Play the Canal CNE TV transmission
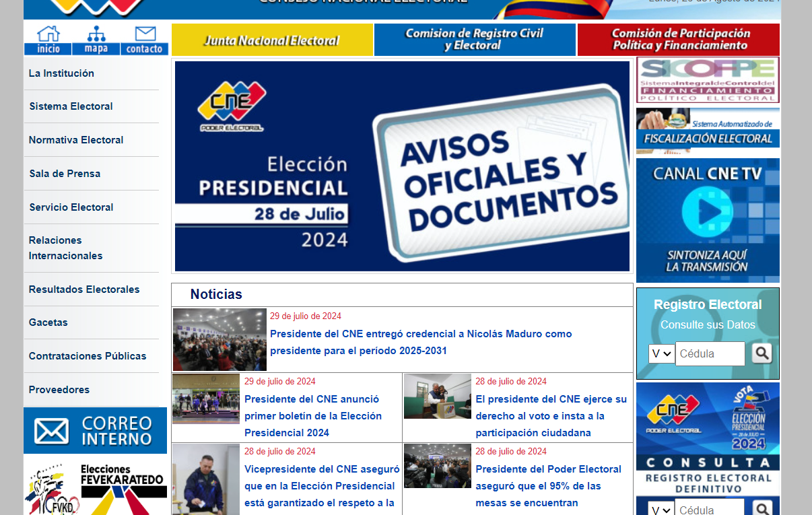 coord(708,220)
